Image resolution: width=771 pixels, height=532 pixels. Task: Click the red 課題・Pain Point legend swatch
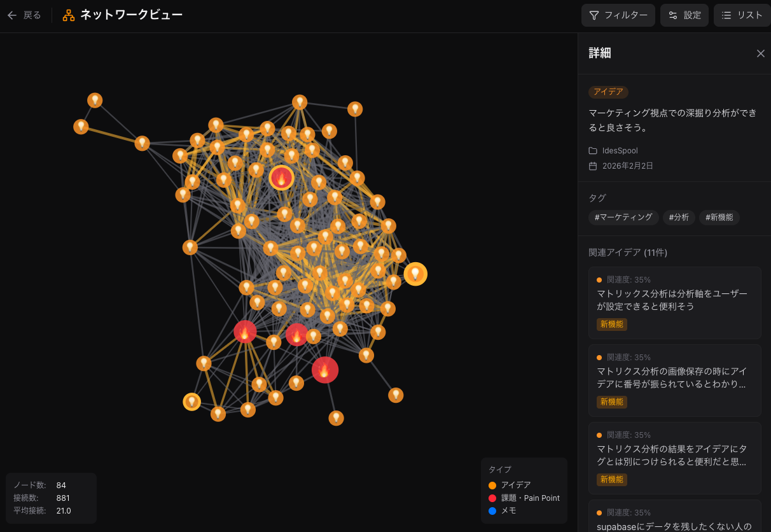492,498
